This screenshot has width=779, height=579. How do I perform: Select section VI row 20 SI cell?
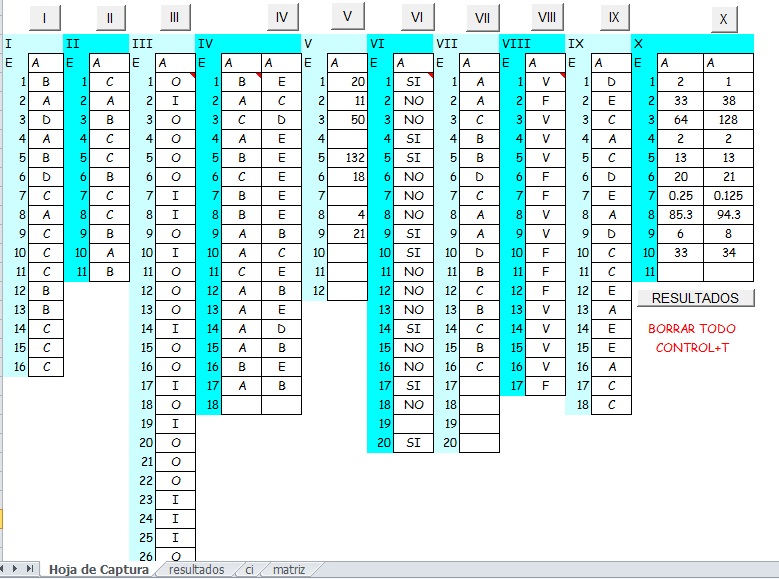[x=413, y=443]
